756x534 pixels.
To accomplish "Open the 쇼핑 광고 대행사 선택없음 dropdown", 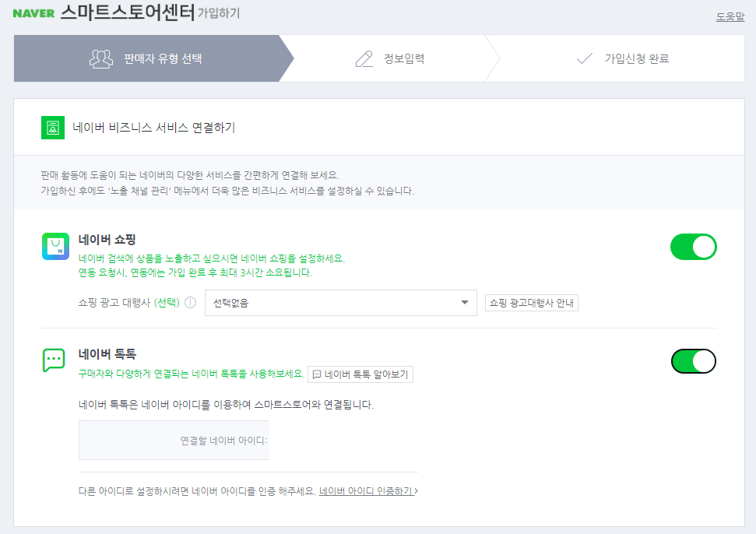I will click(341, 303).
